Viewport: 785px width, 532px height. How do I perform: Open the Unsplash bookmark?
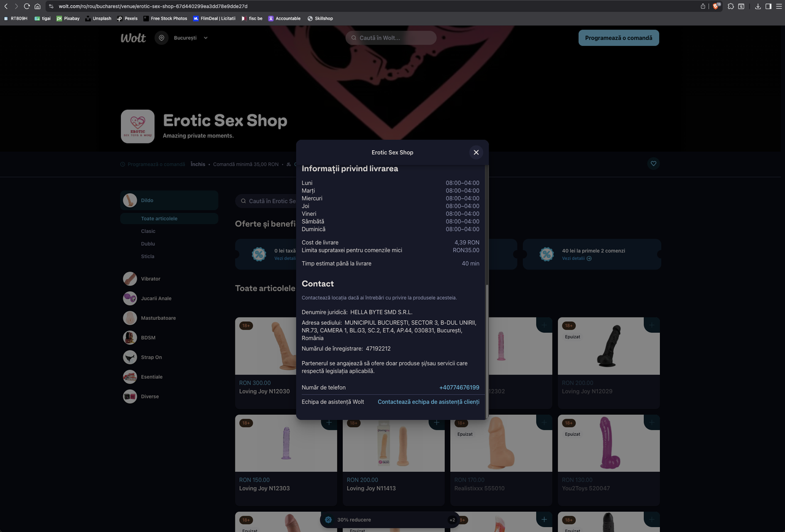(x=98, y=18)
